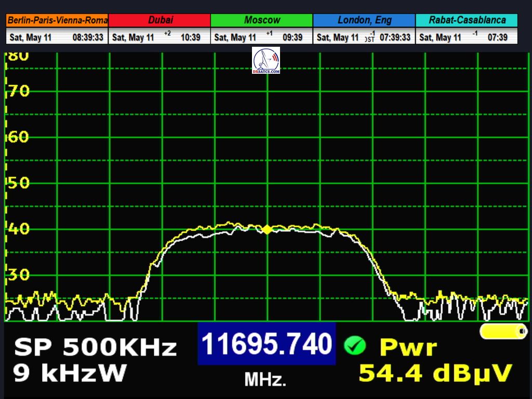Click the Dubai time row showing 10:39
This screenshot has height=399, width=532.
click(160, 37)
